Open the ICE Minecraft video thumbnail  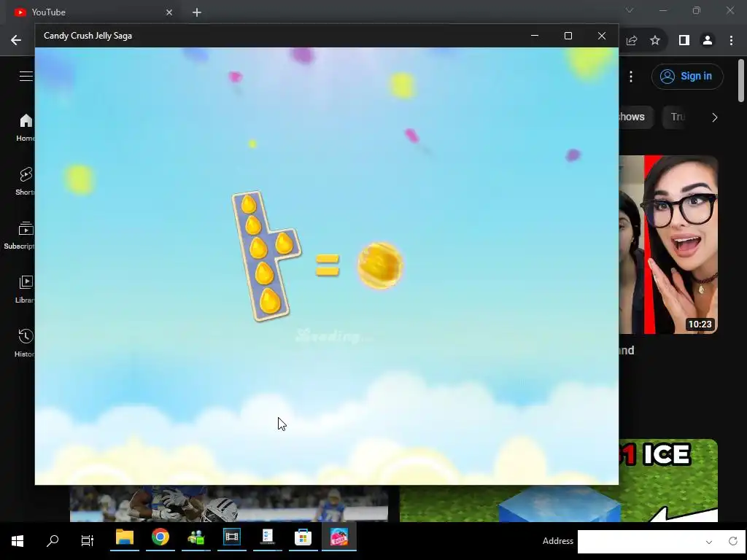(558, 481)
